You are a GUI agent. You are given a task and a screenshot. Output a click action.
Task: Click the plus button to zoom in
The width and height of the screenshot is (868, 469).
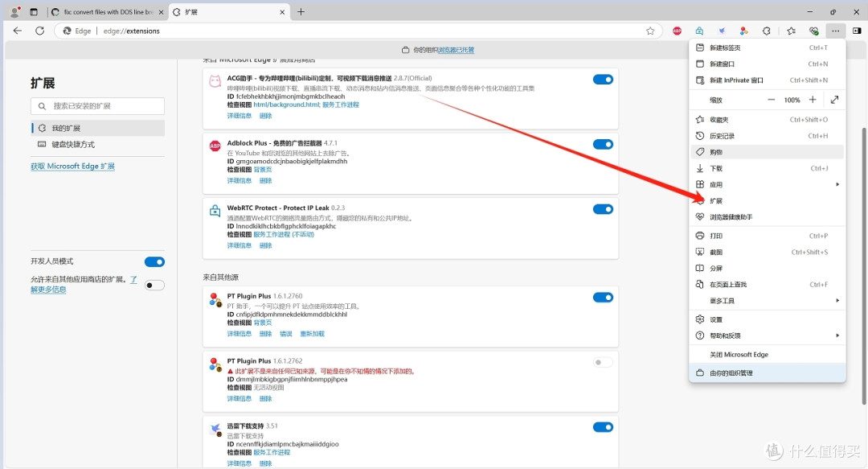coord(813,100)
